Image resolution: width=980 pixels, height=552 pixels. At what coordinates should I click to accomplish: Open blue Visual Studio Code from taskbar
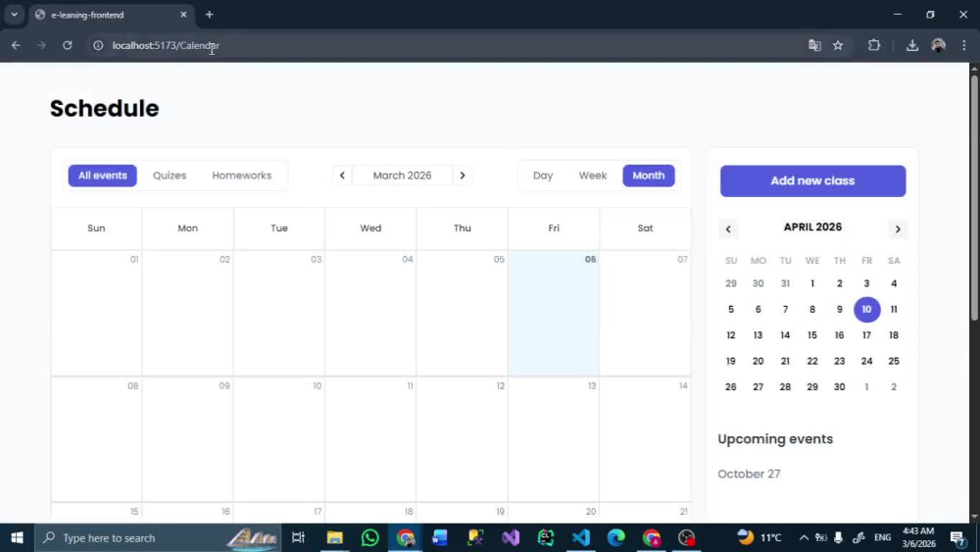click(x=580, y=537)
